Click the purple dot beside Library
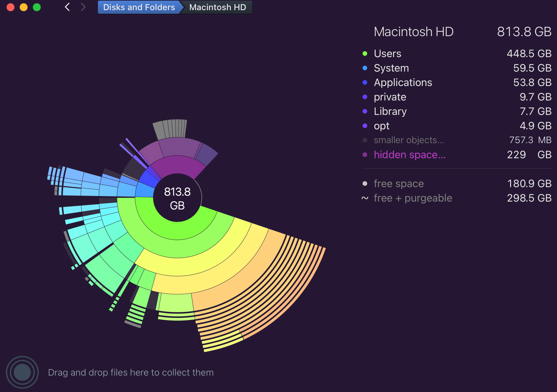Screen dimensions: 557x392 tap(365, 111)
